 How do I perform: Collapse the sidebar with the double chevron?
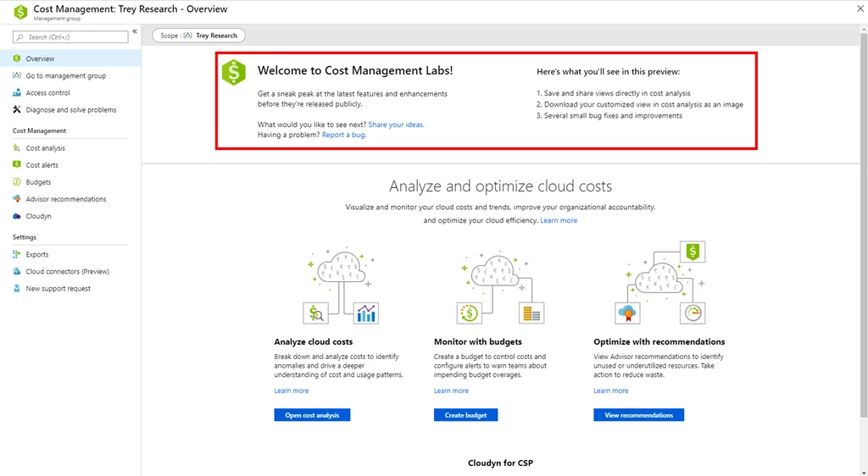[x=135, y=31]
